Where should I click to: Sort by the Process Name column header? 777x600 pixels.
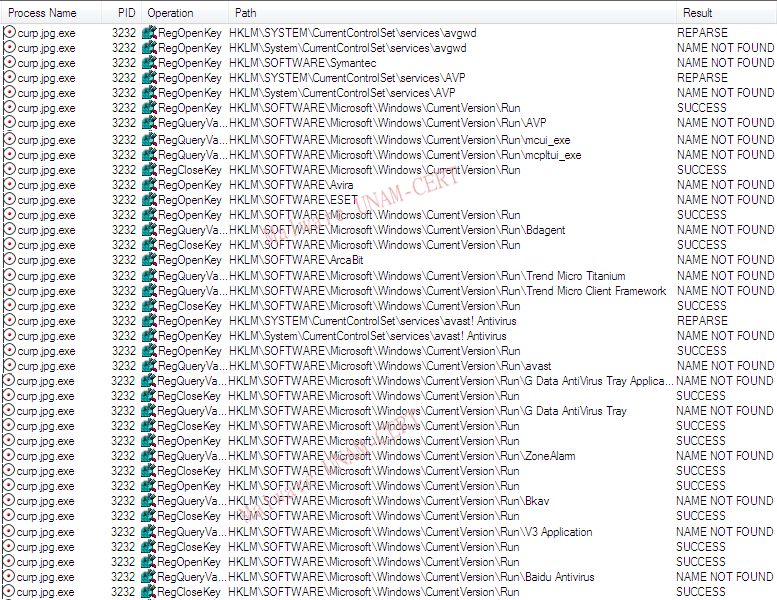[x=51, y=13]
